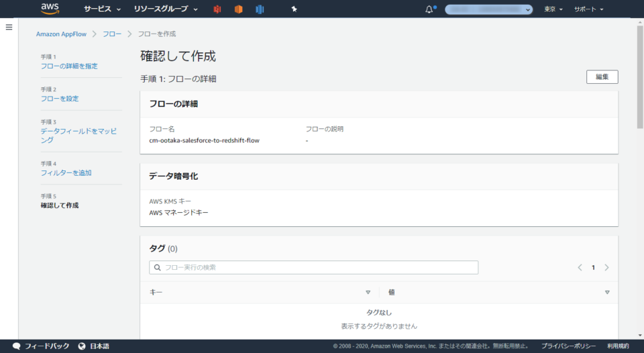Click the タグなし empty state text
Image resolution: width=644 pixels, height=353 pixels.
pos(379,313)
